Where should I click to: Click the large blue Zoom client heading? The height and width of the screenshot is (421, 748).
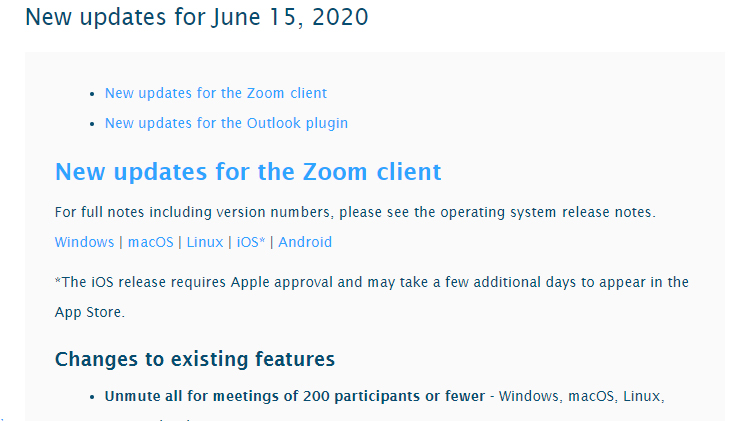[x=247, y=172]
